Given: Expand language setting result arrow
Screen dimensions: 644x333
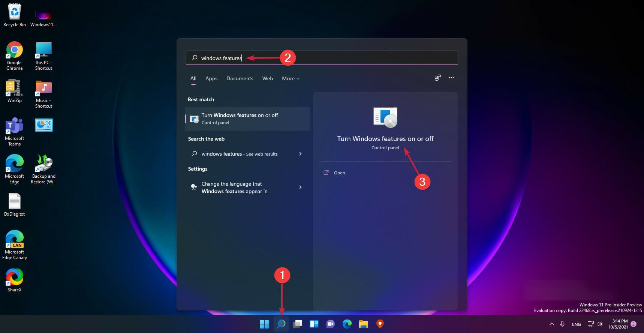Looking at the screenshot, I should tap(300, 187).
